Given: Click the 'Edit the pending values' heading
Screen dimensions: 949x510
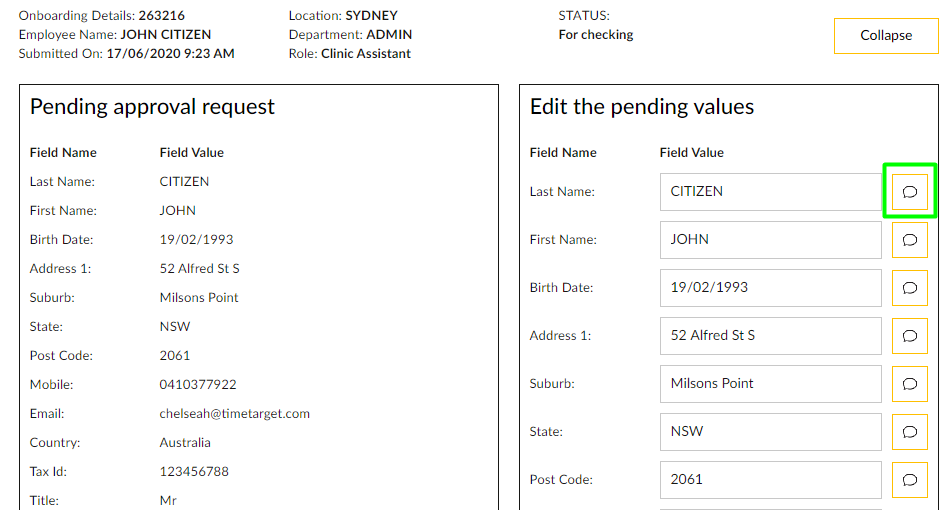Looking at the screenshot, I should pyautogui.click(x=641, y=107).
